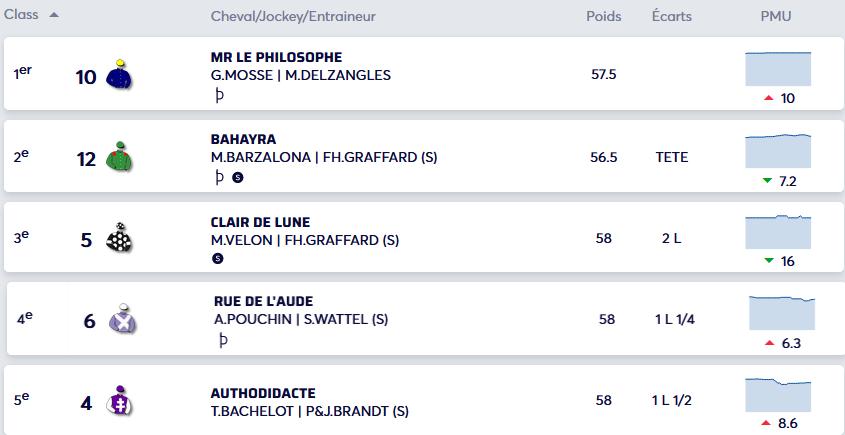845x435 pixels.
Task: Click the red up arrow by odds 6.3
Action: point(770,343)
